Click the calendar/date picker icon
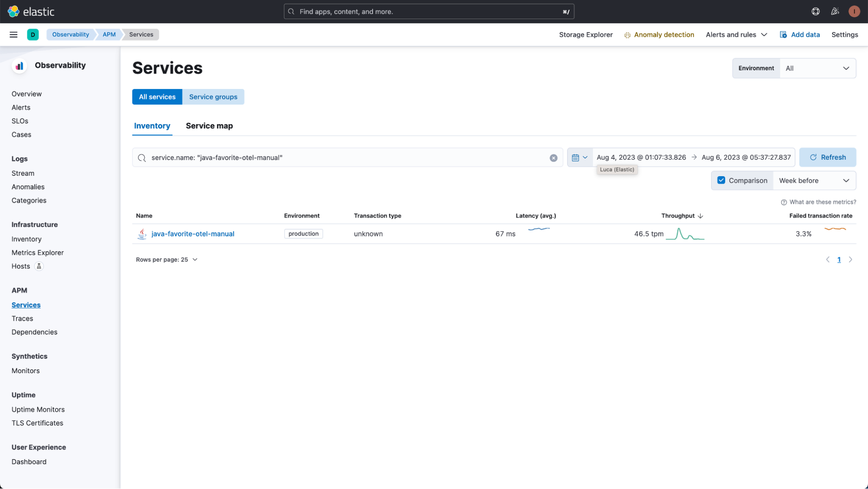This screenshot has width=868, height=489. [x=576, y=157]
